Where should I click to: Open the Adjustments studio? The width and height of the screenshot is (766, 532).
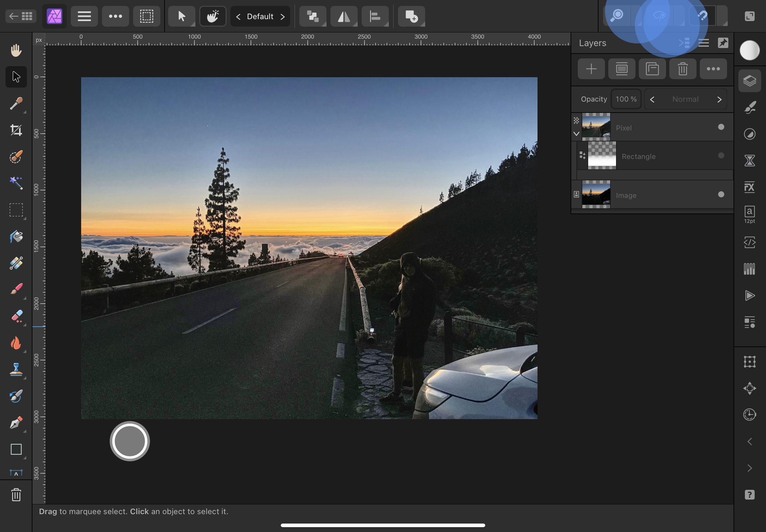click(750, 134)
